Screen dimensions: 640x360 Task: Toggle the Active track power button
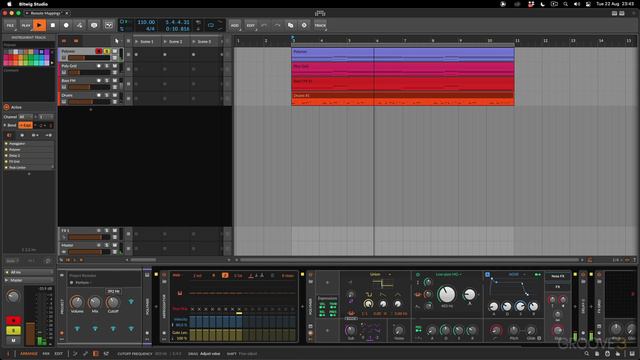pyautogui.click(x=7, y=107)
